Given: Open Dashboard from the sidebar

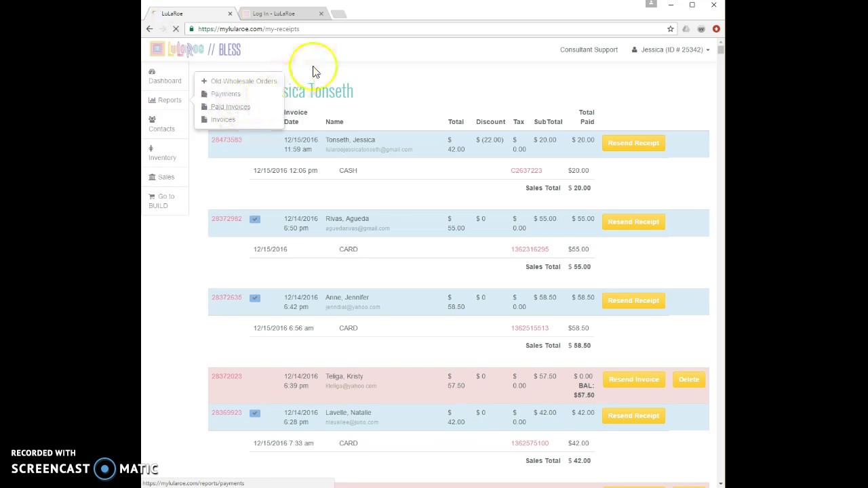Looking at the screenshot, I should pyautogui.click(x=165, y=76).
